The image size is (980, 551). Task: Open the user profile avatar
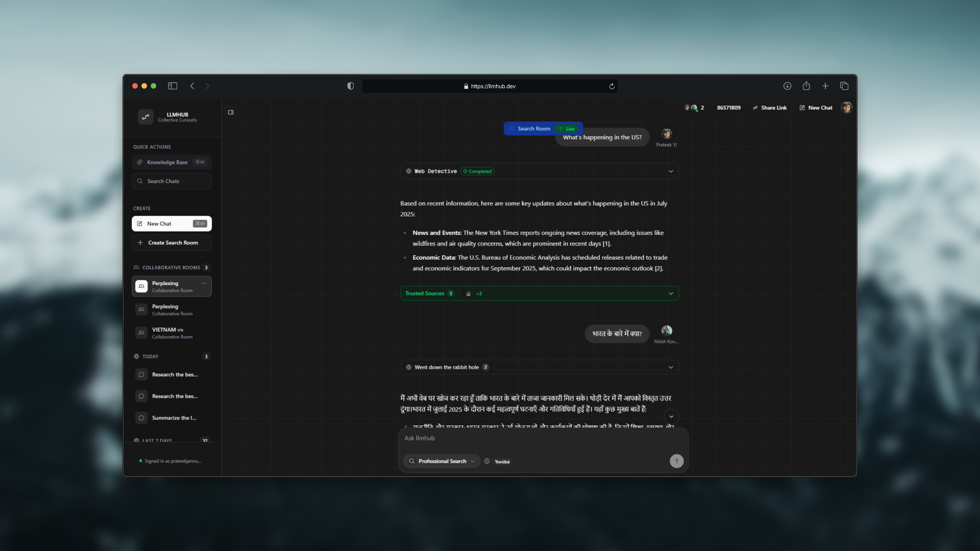(847, 108)
